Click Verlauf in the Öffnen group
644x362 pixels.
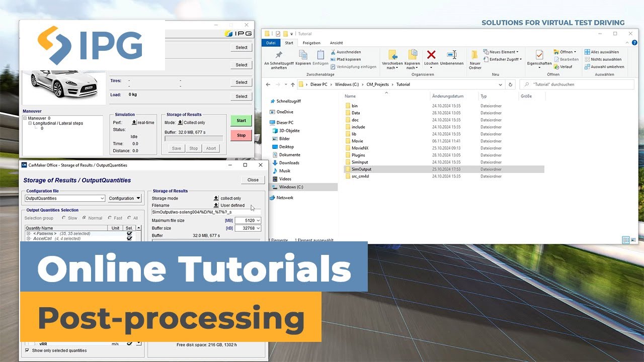[562, 66]
